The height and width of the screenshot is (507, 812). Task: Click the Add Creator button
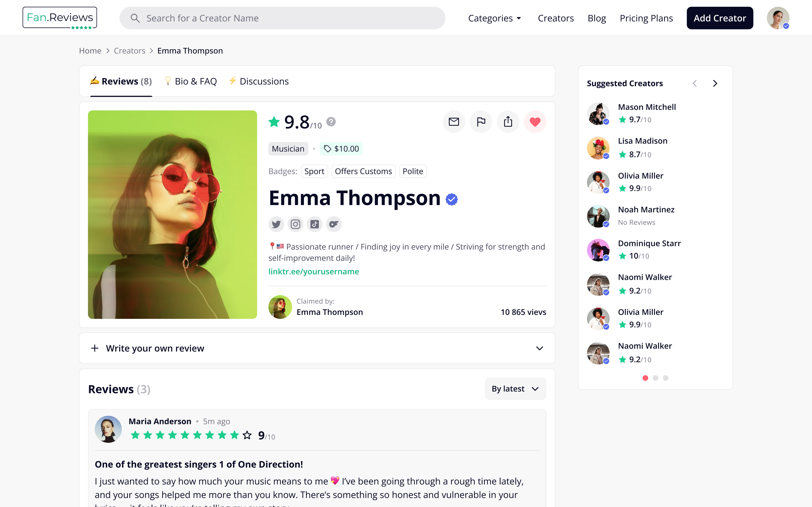pyautogui.click(x=719, y=18)
